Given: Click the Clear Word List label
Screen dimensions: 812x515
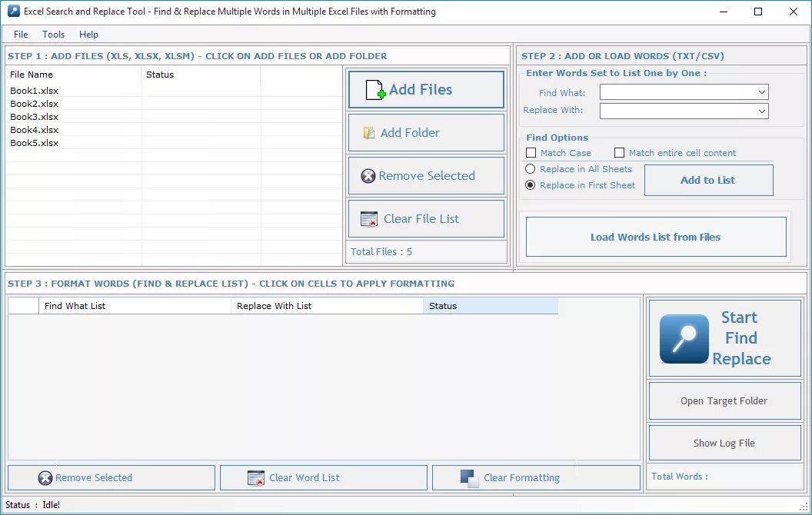Looking at the screenshot, I should [x=304, y=478].
